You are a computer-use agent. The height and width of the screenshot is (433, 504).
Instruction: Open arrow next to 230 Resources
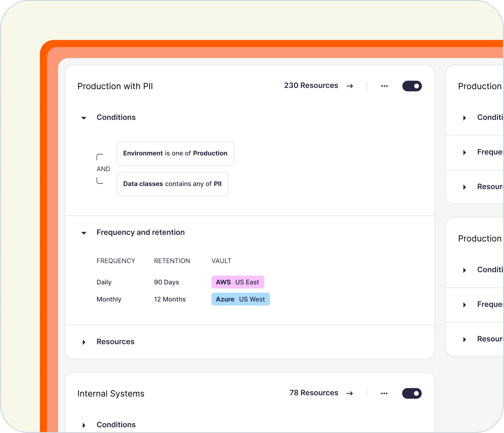(x=350, y=86)
